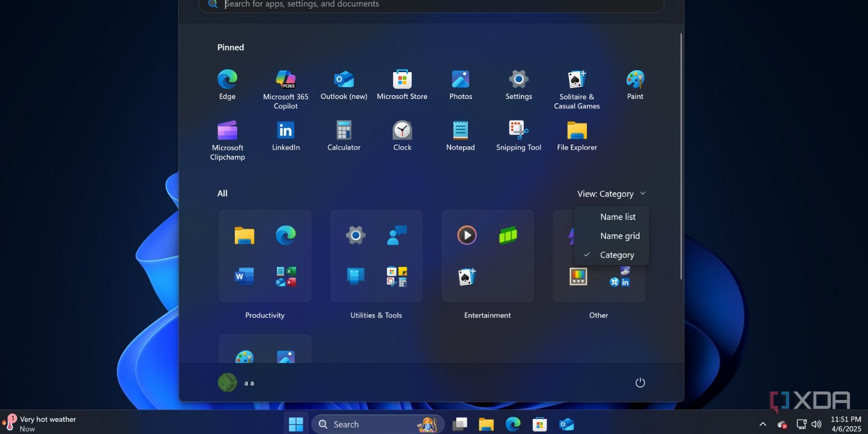Screen dimensions: 868x434
Task: Launch the Photos app
Action: [461, 85]
